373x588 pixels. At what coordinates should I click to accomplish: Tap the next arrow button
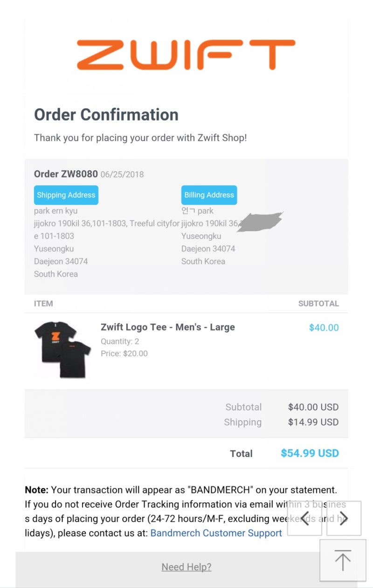coord(344,518)
